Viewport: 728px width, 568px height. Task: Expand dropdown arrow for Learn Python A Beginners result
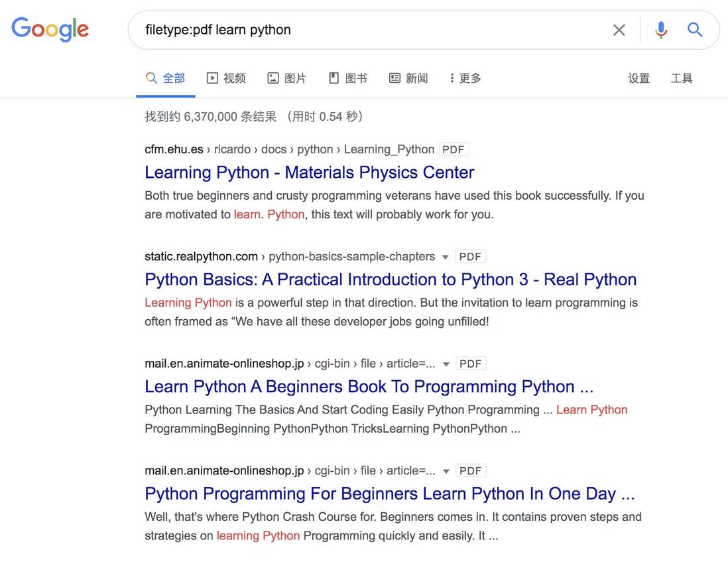(446, 364)
